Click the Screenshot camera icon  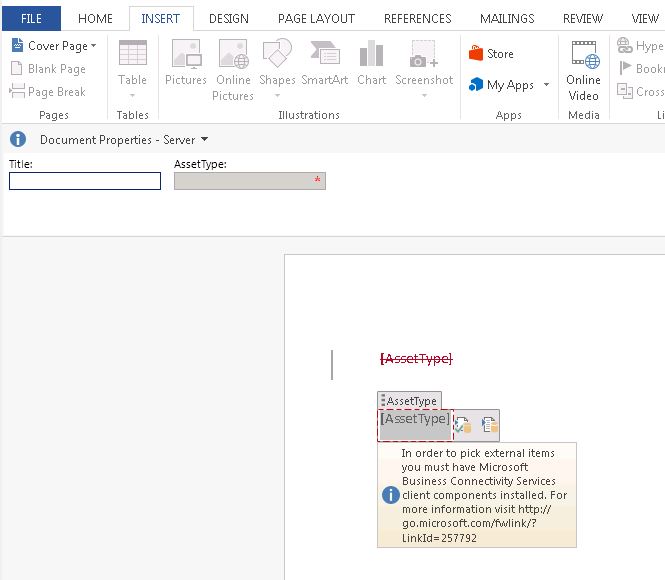coord(424,54)
